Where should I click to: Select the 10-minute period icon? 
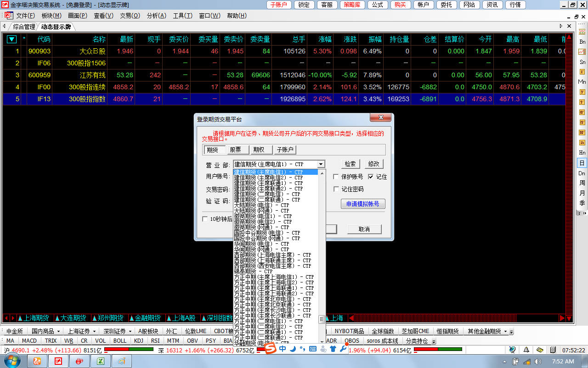click(x=582, y=112)
